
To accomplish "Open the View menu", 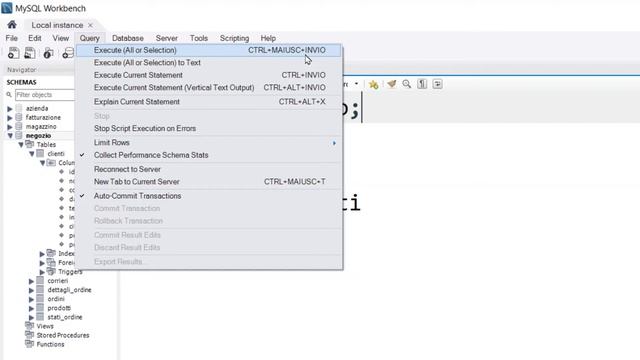I will (x=60, y=38).
